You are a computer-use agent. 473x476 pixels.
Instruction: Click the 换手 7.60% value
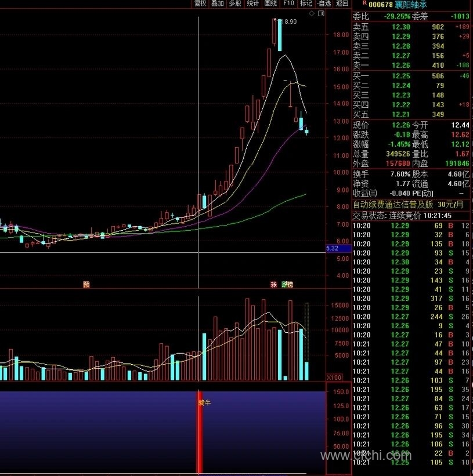pyautogui.click(x=400, y=175)
